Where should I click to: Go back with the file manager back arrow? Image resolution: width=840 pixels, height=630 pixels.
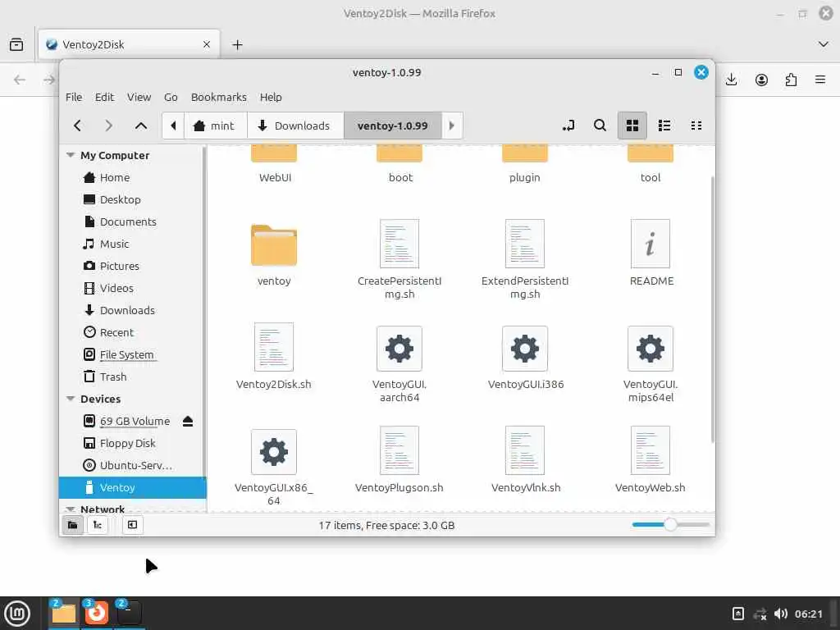click(78, 126)
